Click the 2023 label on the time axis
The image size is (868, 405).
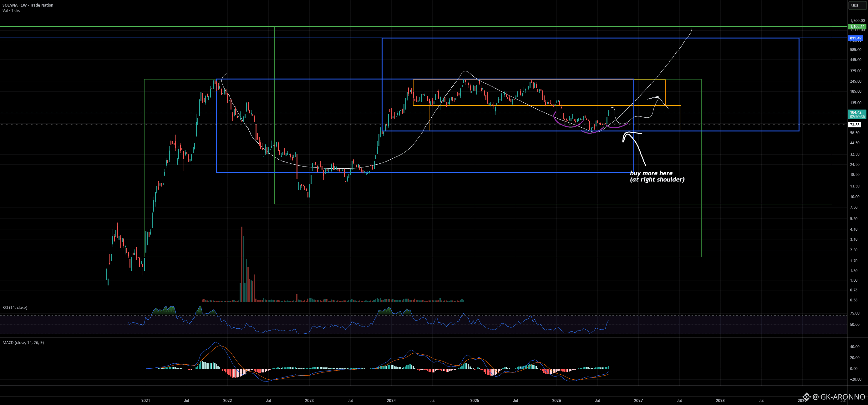pos(309,401)
